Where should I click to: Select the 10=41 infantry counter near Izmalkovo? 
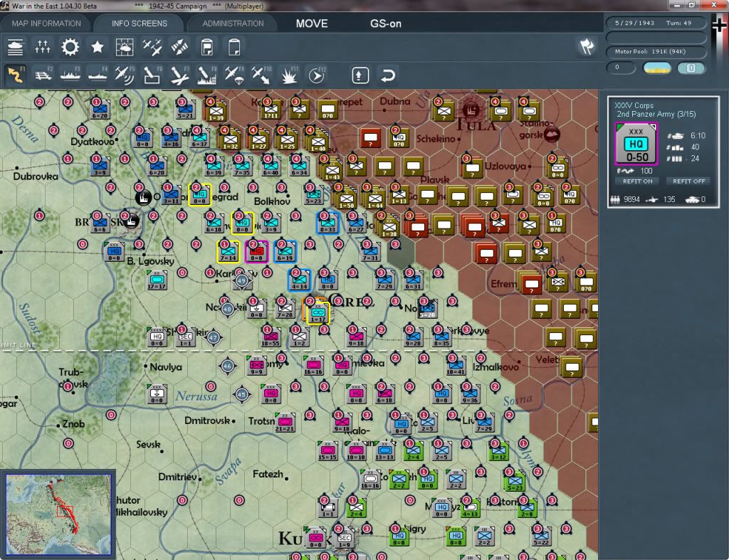(455, 365)
